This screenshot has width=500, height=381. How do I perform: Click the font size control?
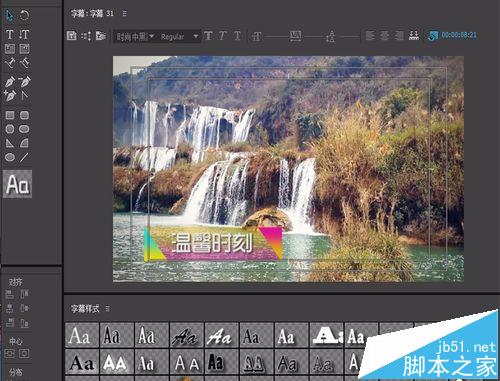tap(257, 36)
